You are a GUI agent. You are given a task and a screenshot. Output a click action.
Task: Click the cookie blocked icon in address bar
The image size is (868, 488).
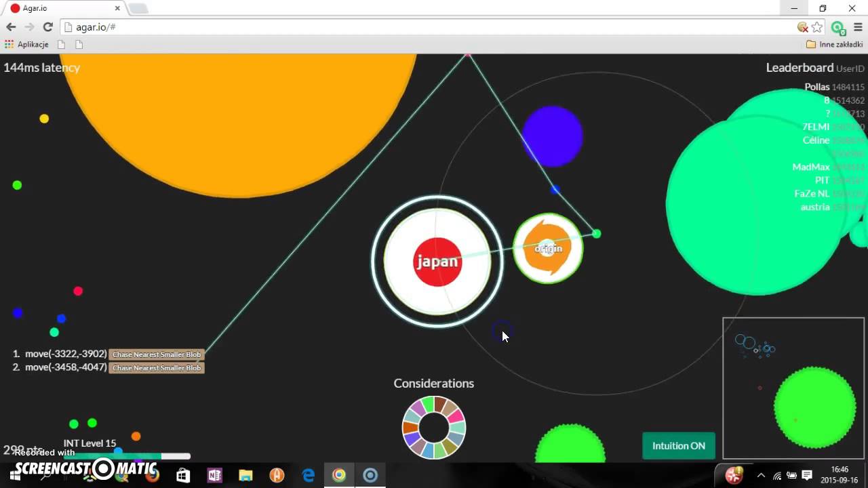[803, 27]
